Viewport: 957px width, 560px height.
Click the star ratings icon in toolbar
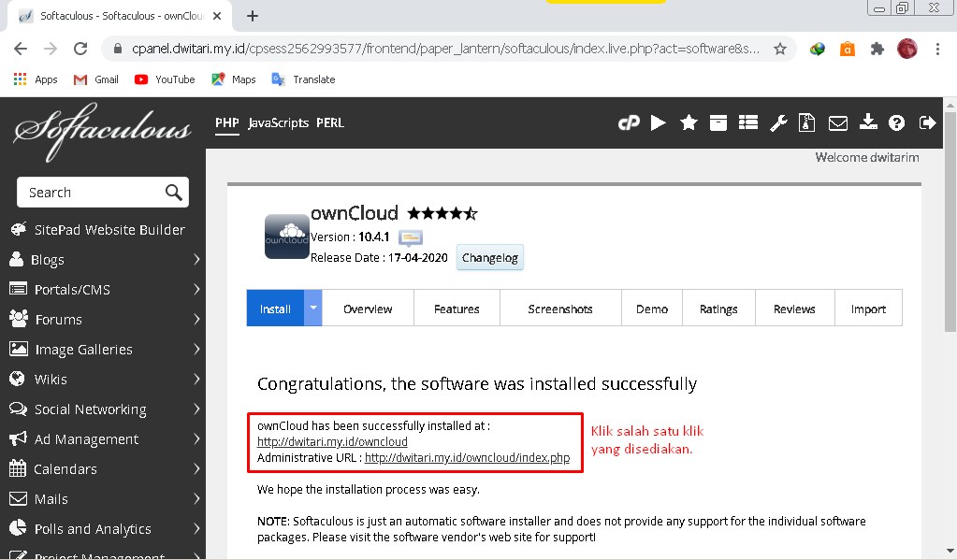[689, 122]
